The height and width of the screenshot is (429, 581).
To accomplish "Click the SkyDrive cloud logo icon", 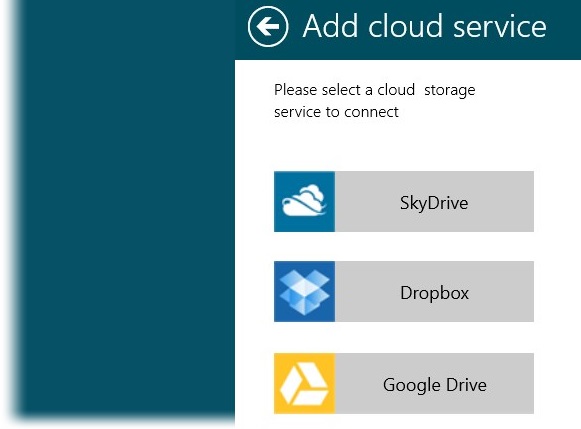I will click(x=304, y=201).
